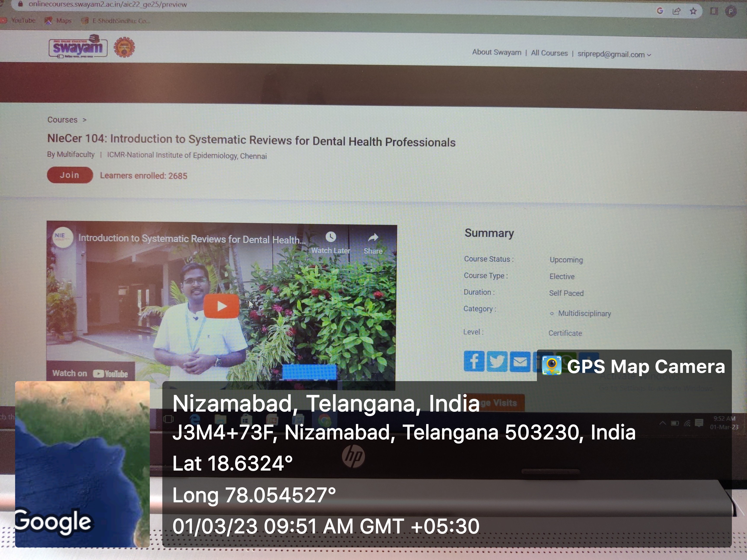Screen dimensions: 747x560
Task: Click the address bar URL
Action: click(108, 4)
